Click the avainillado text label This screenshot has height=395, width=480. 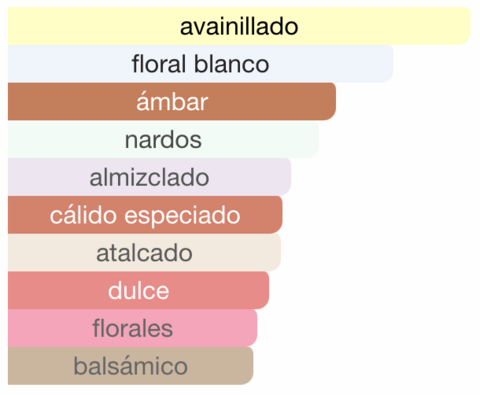tap(239, 27)
